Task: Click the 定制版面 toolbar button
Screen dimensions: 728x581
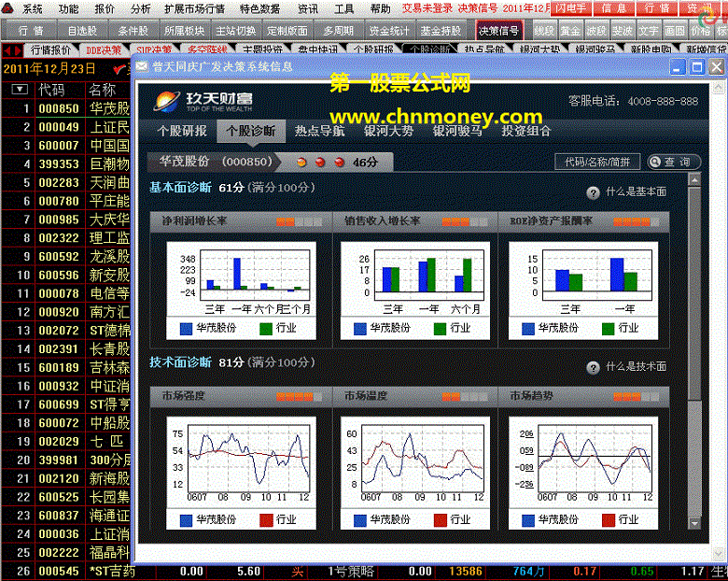Action: point(287,31)
